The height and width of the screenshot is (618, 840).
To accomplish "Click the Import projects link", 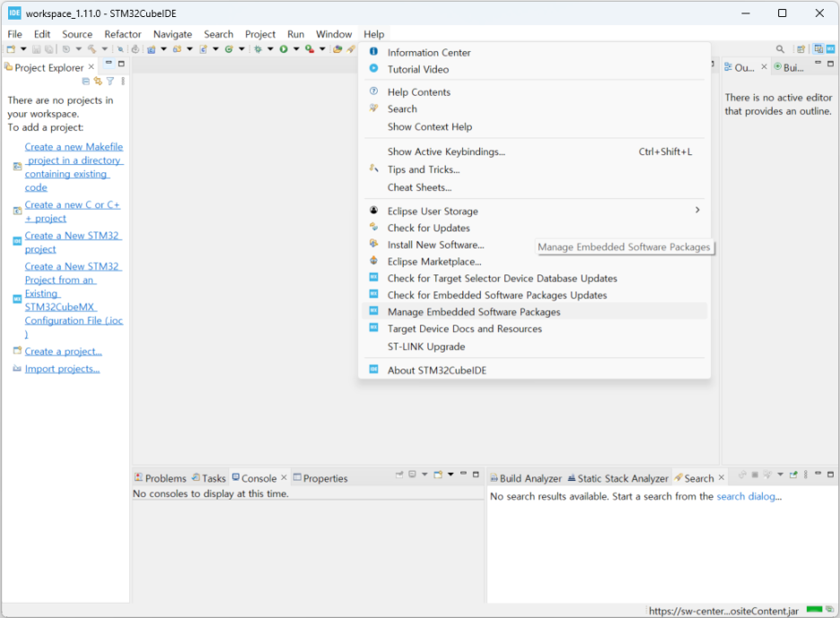I will point(62,369).
